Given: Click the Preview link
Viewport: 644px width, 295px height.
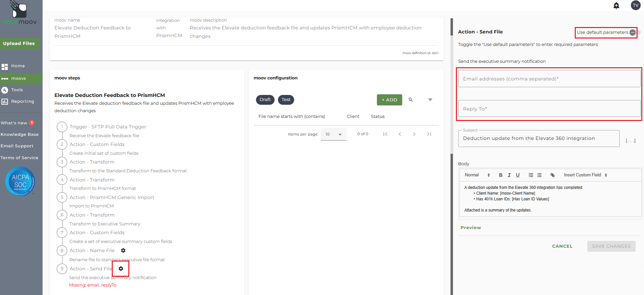Looking at the screenshot, I should (x=471, y=228).
